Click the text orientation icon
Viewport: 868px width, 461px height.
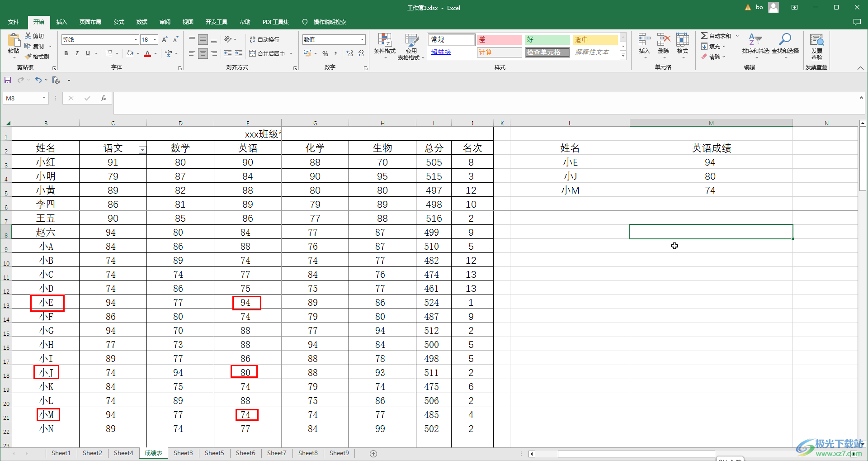click(x=228, y=39)
